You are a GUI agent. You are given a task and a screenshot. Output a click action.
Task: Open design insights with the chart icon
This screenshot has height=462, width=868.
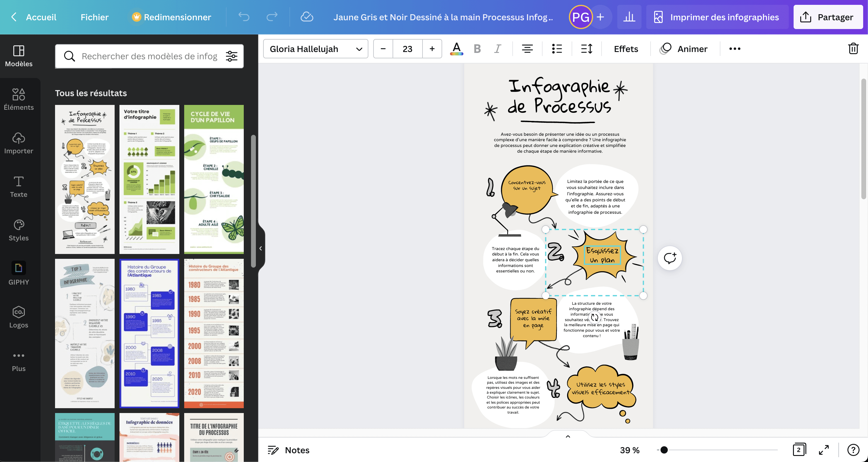coord(629,17)
